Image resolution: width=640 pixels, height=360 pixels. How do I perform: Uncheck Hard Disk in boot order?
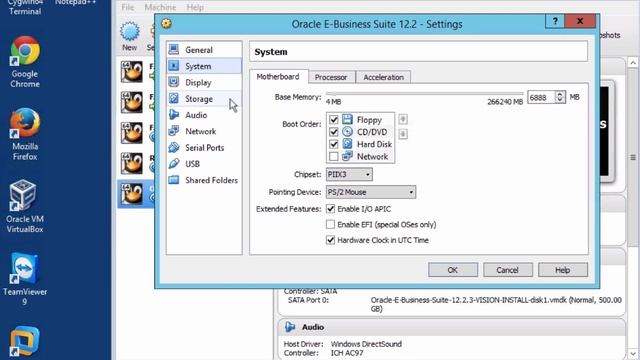click(333, 144)
